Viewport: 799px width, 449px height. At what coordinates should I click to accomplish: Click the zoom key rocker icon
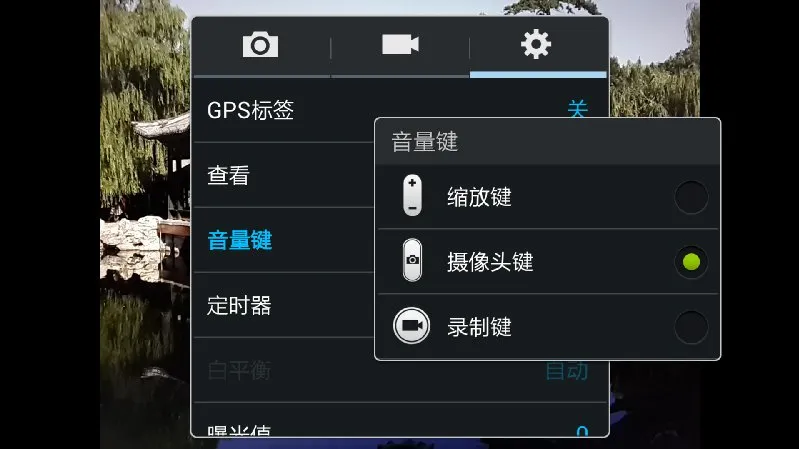[412, 196]
